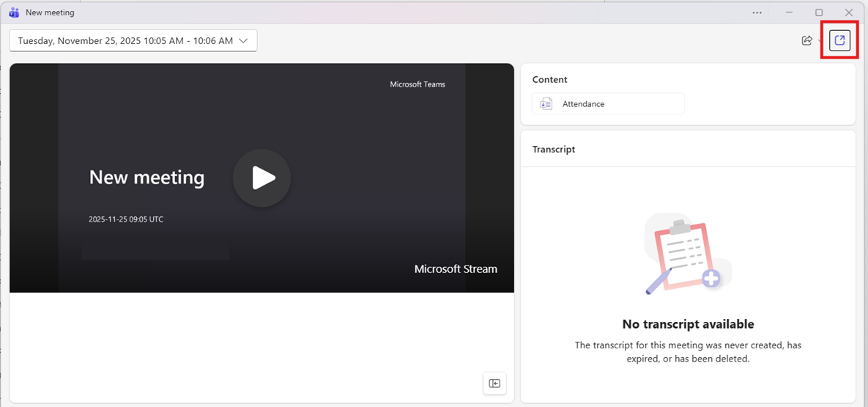Play the New meeting recording
Image resolution: width=868 pixels, height=407 pixels.
click(261, 178)
